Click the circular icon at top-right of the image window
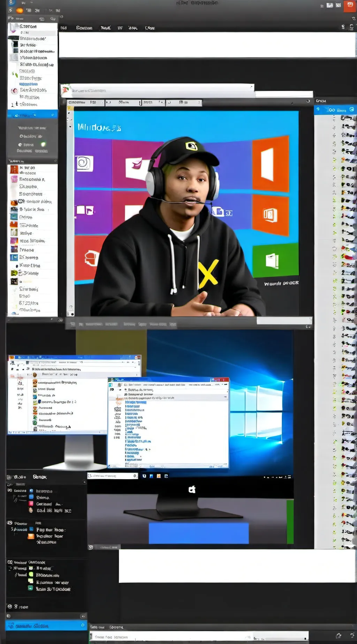This screenshot has height=644, width=357. click(308, 101)
